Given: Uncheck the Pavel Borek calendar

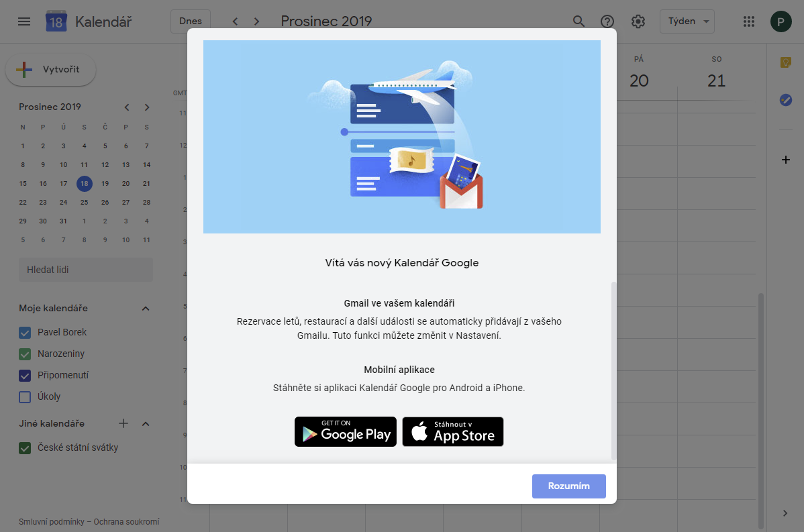Looking at the screenshot, I should [25, 333].
